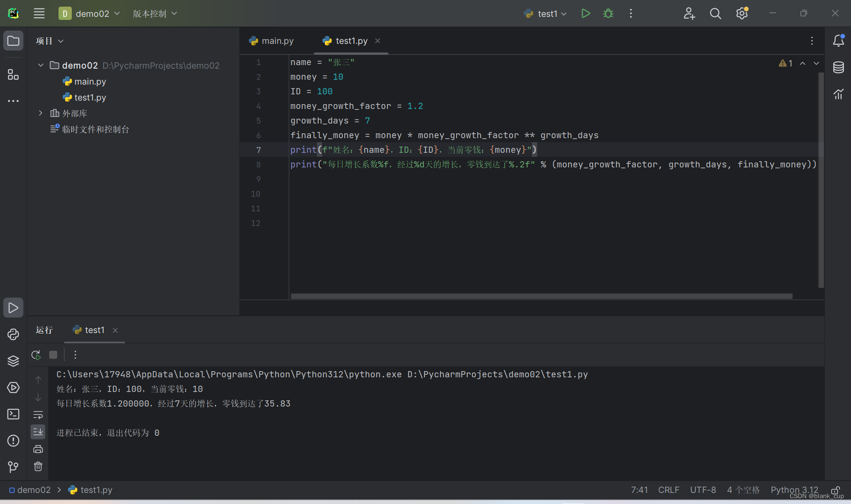Clear the run console with trash icon

38,466
